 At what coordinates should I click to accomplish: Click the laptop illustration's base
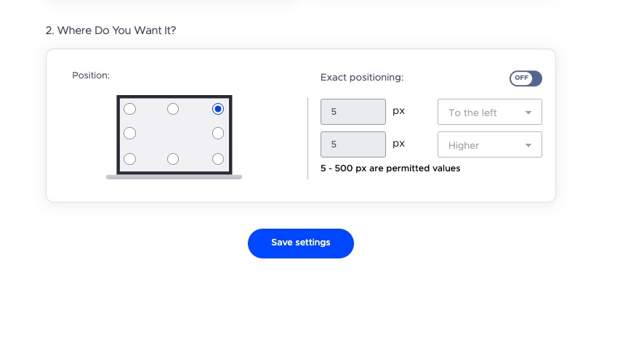[x=174, y=176]
